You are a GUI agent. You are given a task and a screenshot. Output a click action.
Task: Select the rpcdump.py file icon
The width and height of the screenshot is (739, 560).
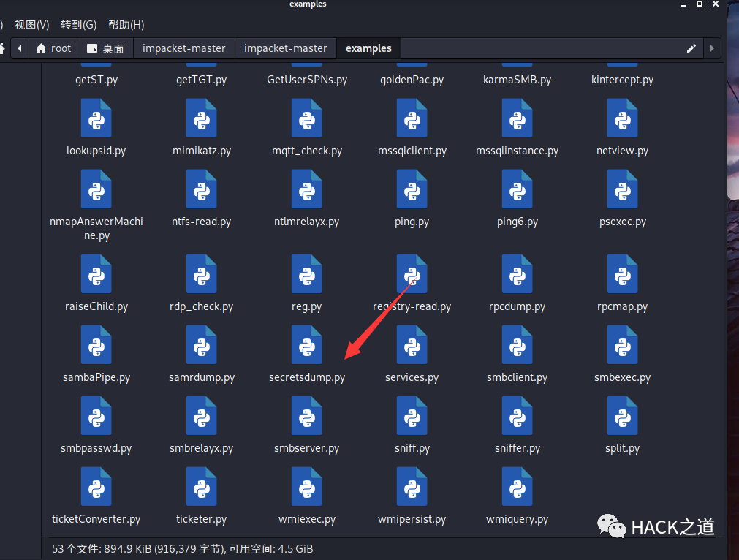(x=517, y=274)
